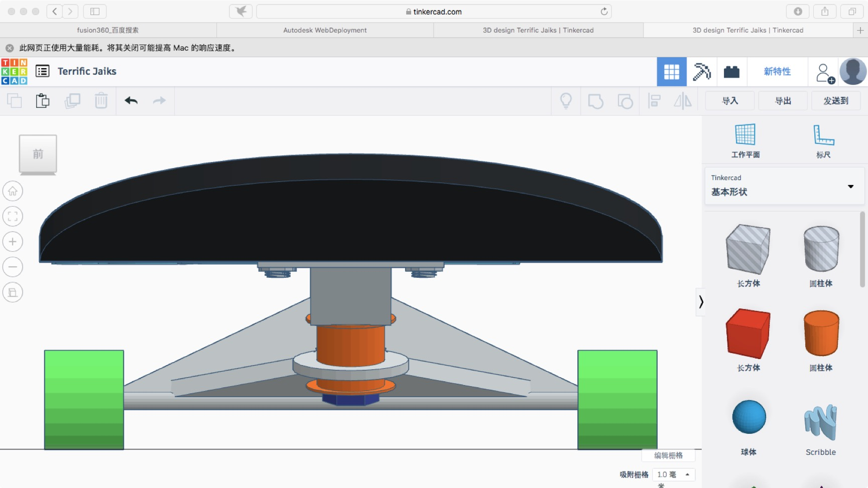Switch to the fusion360_百度搜索 tab
868x488 pixels.
click(108, 30)
